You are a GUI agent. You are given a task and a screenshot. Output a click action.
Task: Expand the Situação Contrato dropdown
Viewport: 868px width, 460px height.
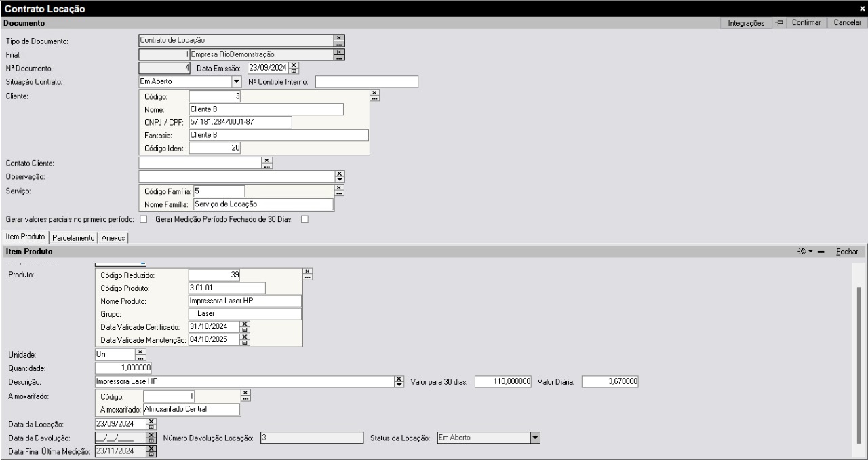pos(237,81)
